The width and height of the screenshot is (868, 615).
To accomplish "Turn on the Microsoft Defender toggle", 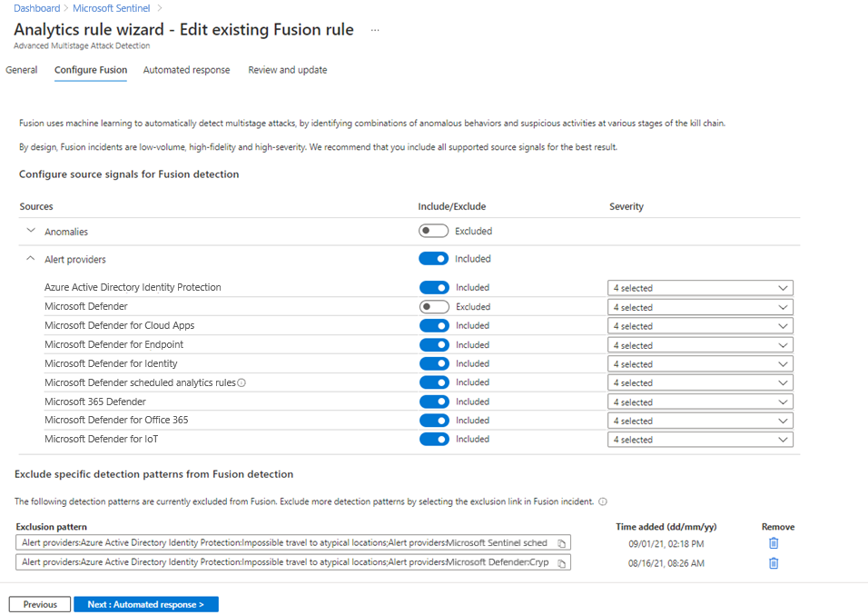I will [x=434, y=307].
